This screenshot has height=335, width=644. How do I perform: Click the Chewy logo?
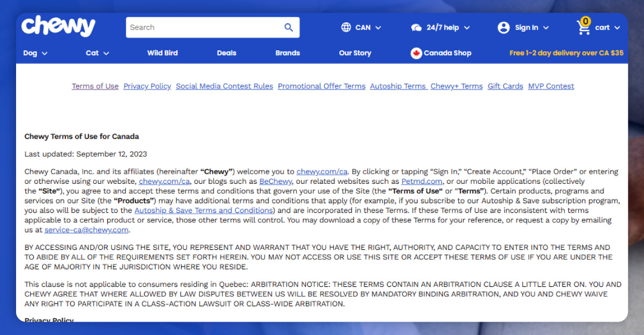coord(58,26)
